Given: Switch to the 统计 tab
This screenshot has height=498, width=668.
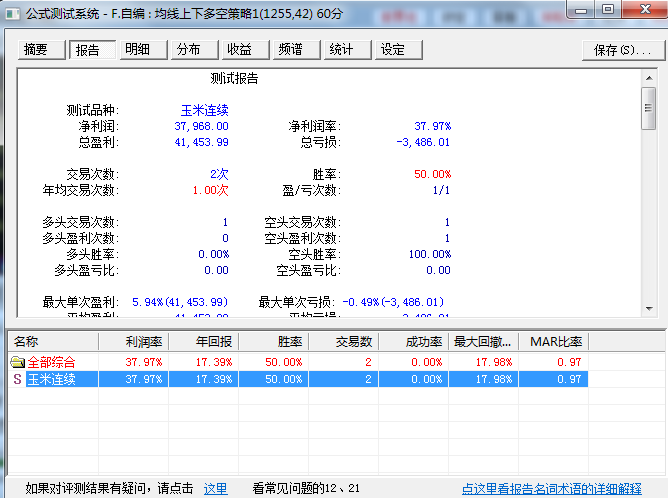Looking at the screenshot, I should point(342,50).
